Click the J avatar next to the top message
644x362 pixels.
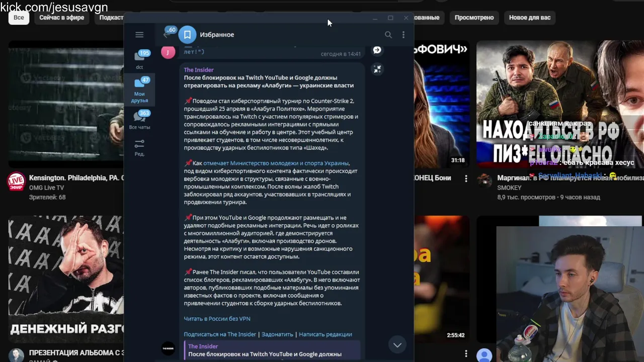point(168,51)
